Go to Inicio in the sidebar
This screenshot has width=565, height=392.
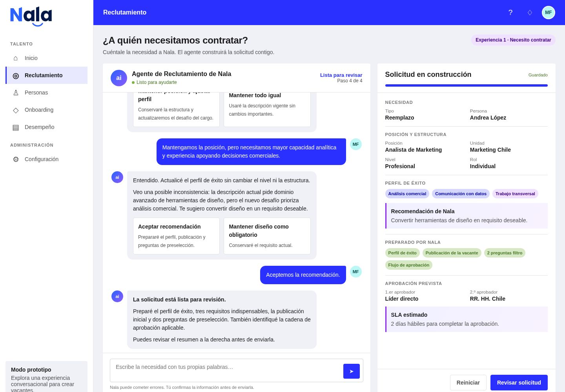point(46,58)
